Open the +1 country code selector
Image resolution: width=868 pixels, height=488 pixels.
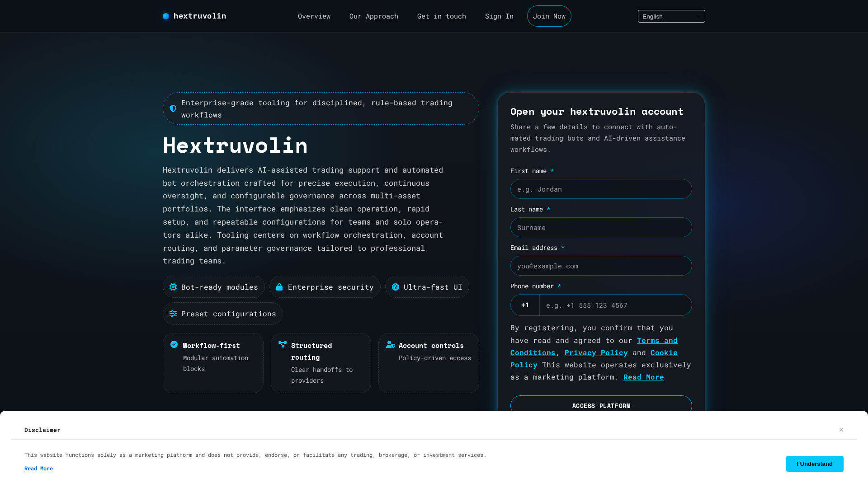pyautogui.click(x=525, y=305)
